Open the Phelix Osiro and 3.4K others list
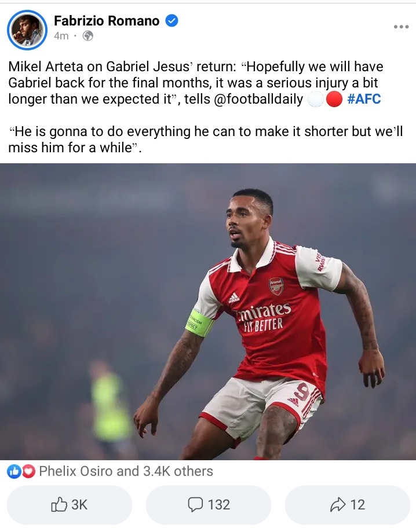The height and width of the screenshot is (532, 416). 126,471
